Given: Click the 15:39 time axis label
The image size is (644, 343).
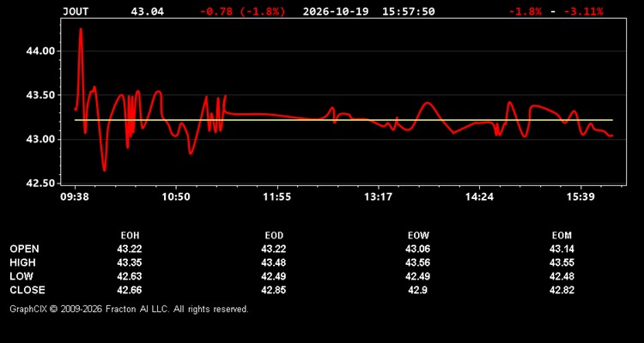Looking at the screenshot, I should (580, 197).
